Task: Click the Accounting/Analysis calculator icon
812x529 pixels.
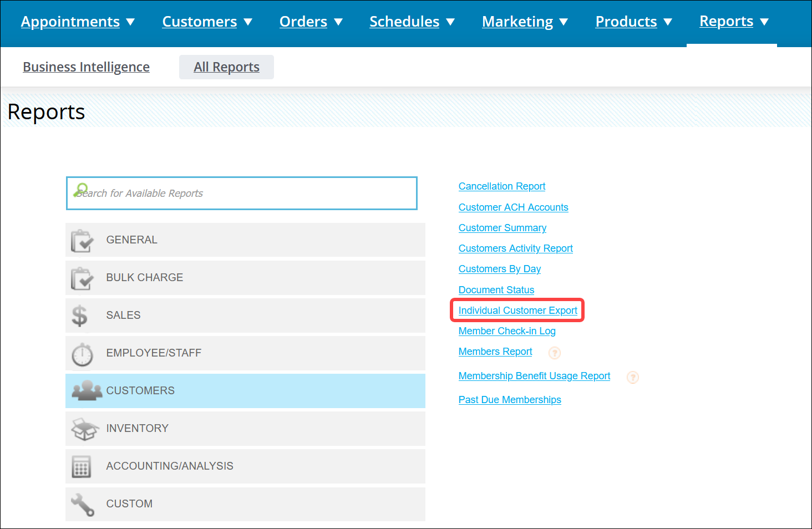Action: [x=81, y=467]
